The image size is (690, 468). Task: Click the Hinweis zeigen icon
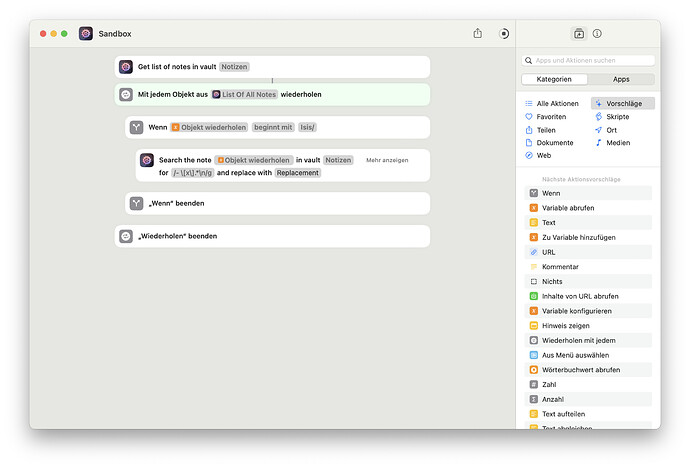(x=534, y=326)
